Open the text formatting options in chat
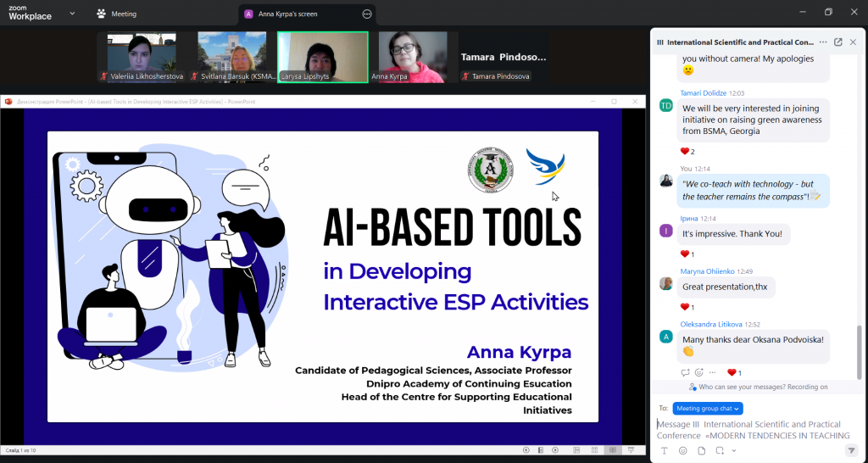Screen dimensions: 868x463 [x=664, y=450]
